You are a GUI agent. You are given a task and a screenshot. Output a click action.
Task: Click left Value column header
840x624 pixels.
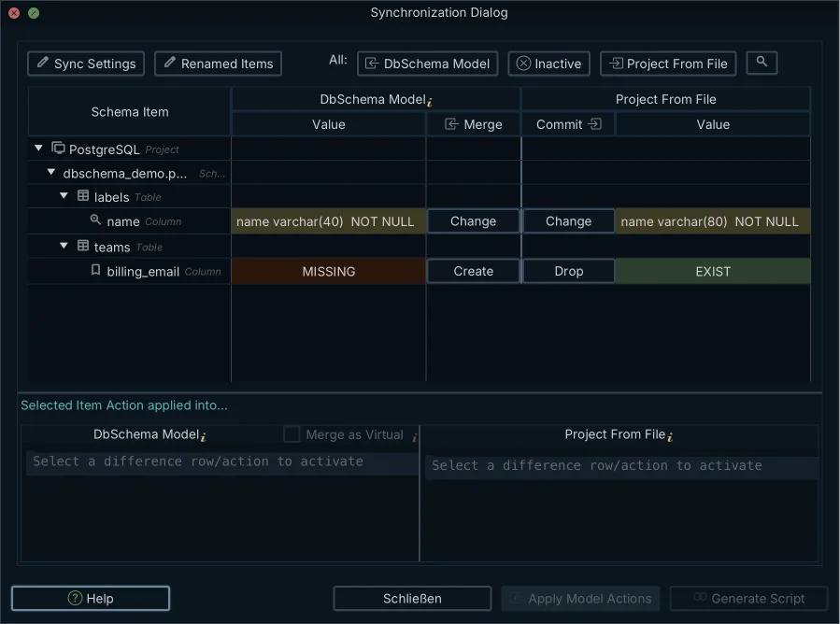328,124
